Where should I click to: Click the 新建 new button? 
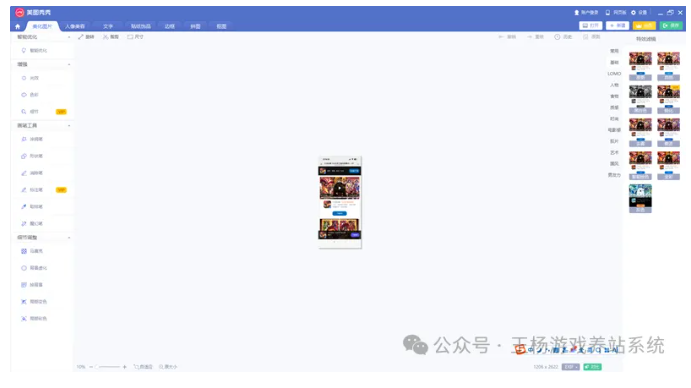617,26
